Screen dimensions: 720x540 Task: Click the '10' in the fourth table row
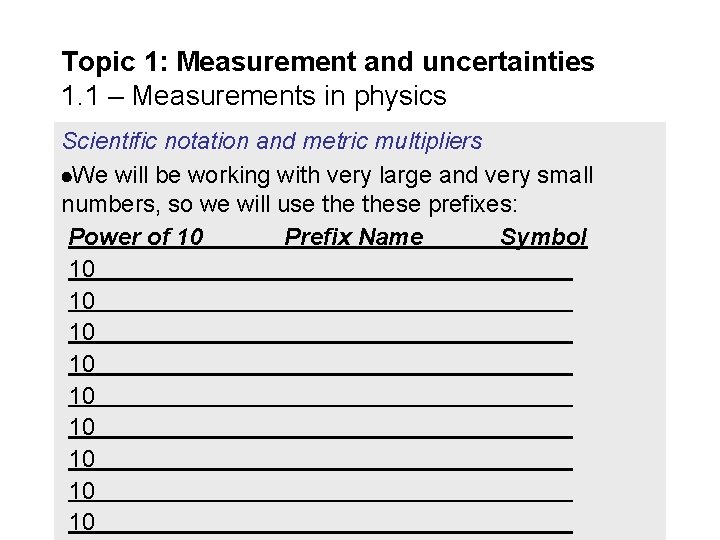(82, 364)
